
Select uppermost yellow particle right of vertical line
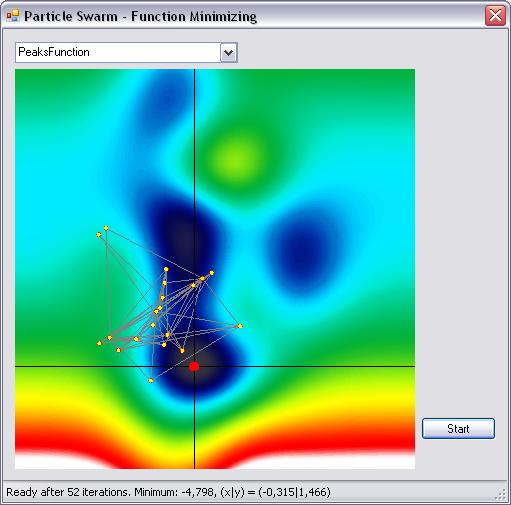[212, 273]
